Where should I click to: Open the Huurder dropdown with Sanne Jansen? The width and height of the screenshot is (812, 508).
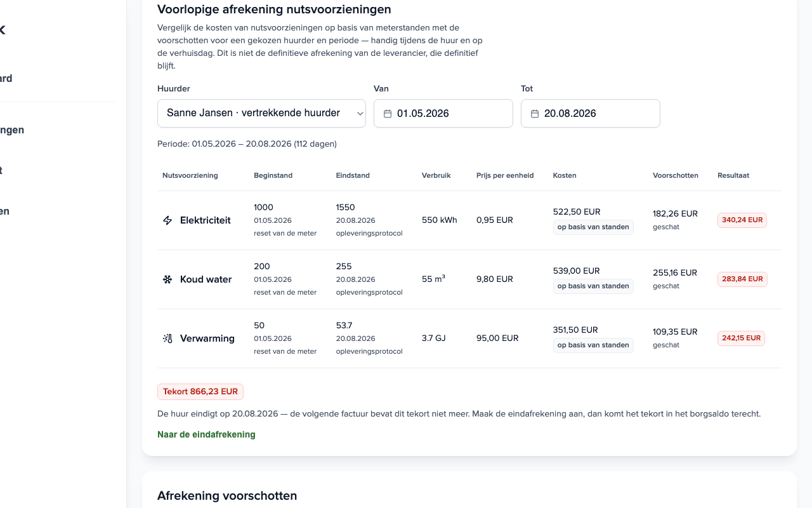tap(261, 113)
